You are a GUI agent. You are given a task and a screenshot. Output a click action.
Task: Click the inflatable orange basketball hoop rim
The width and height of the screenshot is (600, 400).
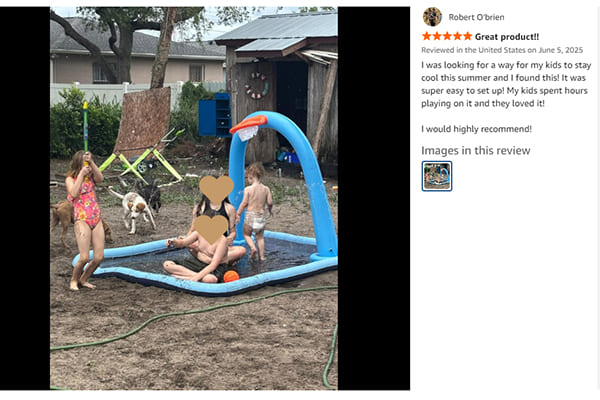[249, 124]
